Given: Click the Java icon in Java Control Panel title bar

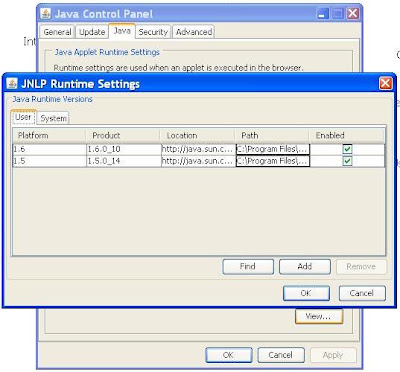Looking at the screenshot, I should click(46, 14).
